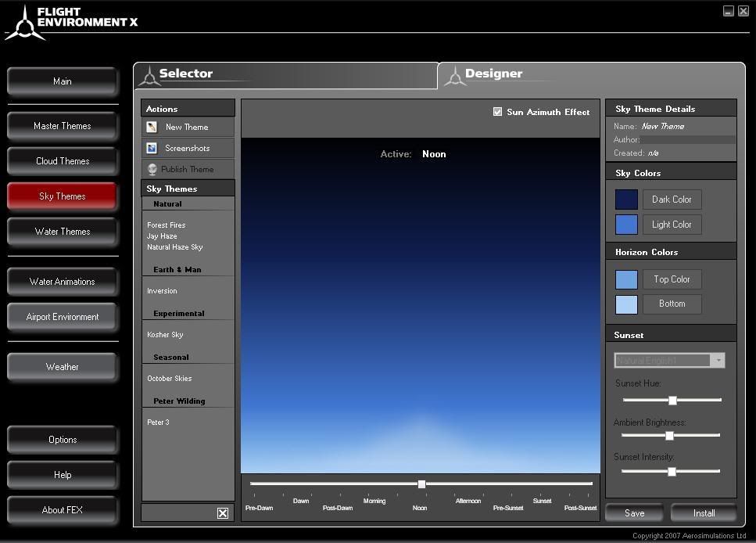Toggle the Sun Azimuth Effect checkbox
Viewport: 756px width, 543px height.
[x=497, y=112]
